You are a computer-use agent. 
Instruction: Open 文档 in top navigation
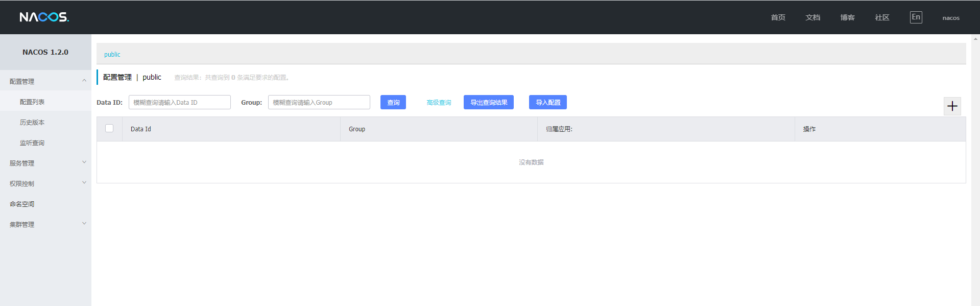pos(813,17)
